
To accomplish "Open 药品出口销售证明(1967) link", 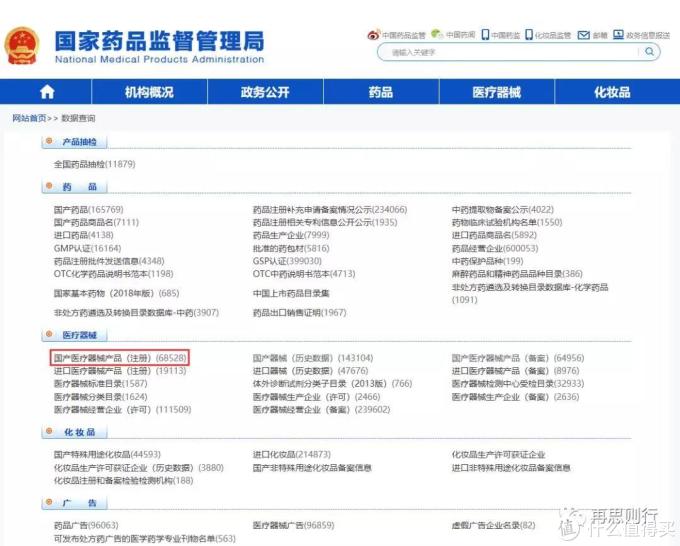I will point(300,313).
